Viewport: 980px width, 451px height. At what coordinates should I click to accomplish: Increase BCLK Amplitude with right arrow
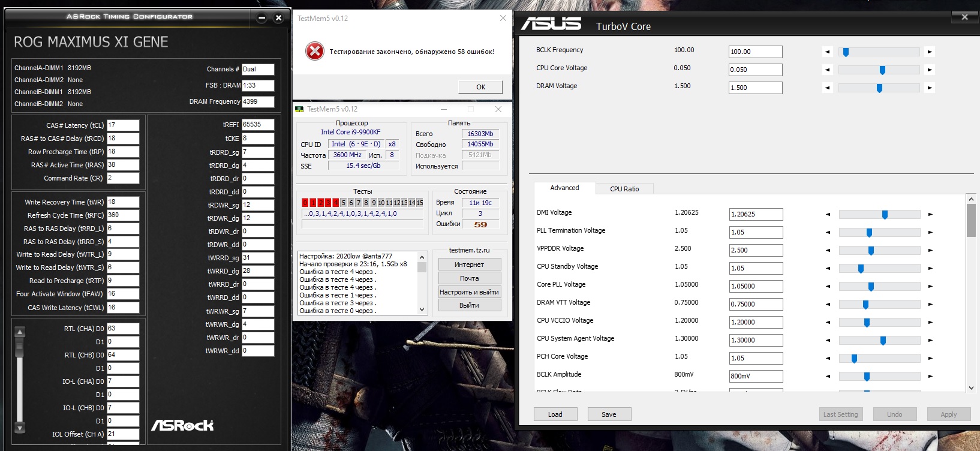click(930, 376)
